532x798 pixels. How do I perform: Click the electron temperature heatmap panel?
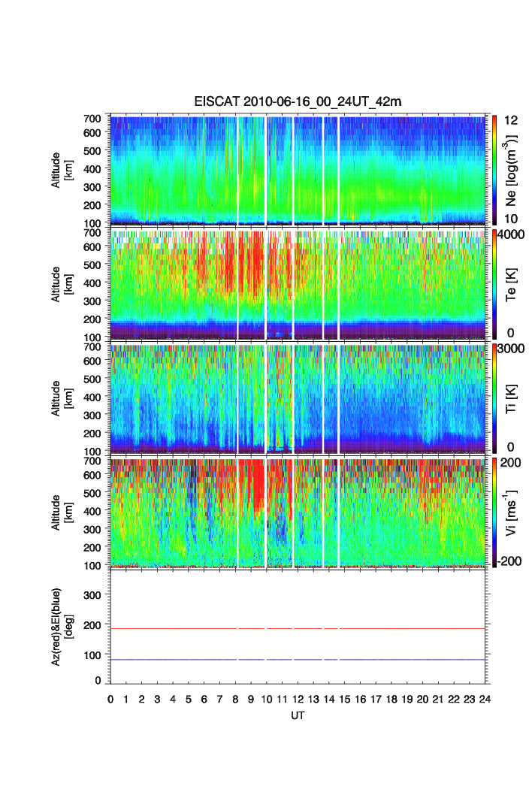[300, 284]
